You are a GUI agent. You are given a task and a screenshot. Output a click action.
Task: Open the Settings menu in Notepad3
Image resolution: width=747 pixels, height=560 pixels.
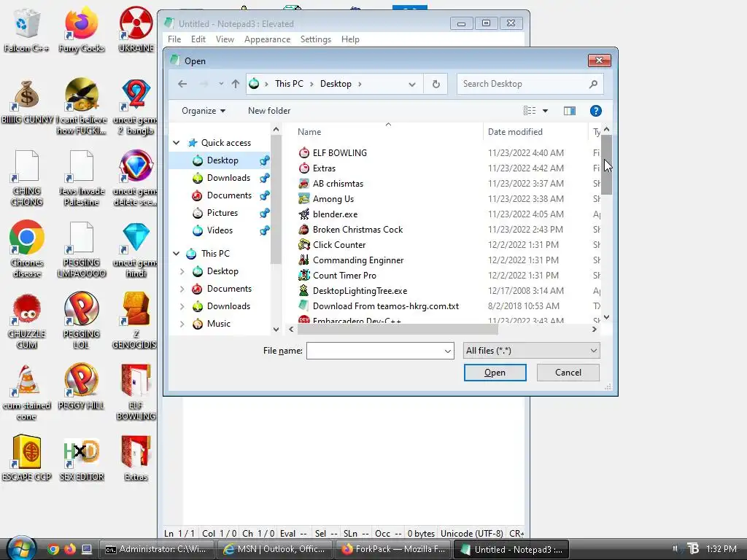point(315,39)
